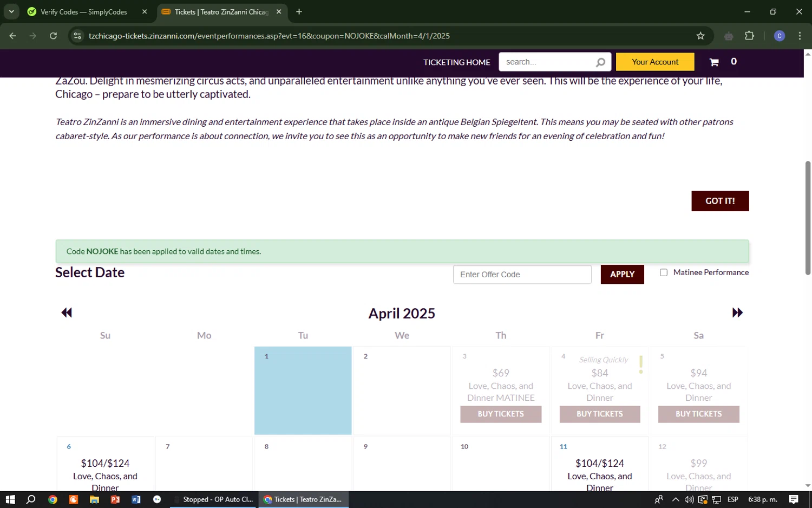Toggle the Matinee Performance checkbox

point(664,272)
